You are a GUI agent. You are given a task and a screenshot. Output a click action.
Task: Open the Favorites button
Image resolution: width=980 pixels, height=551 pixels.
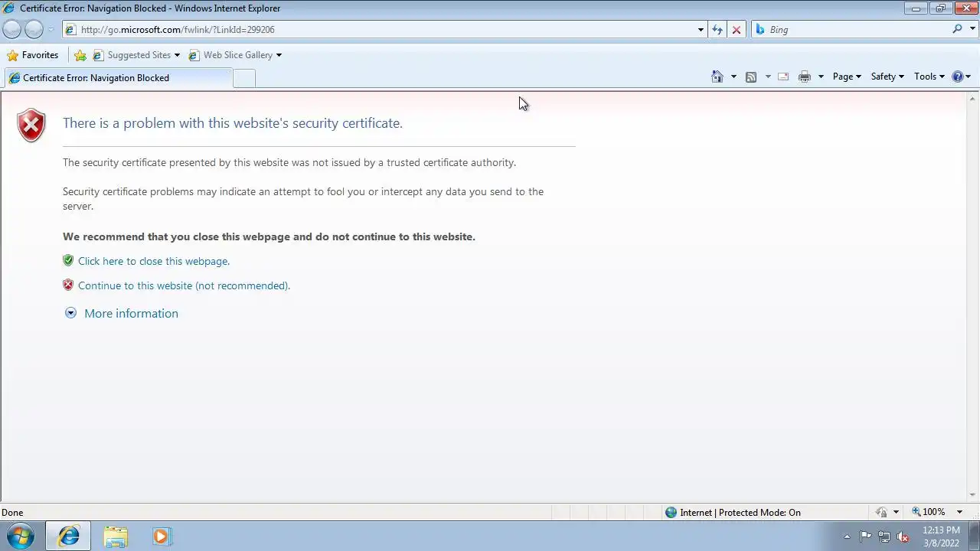pyautogui.click(x=32, y=55)
